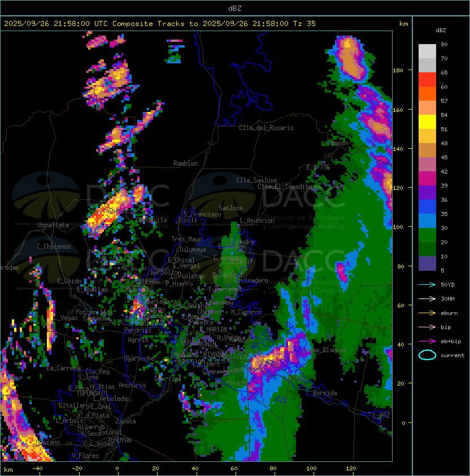Click the Encon place label
Viewport: 470px width, 476px height.
tap(339, 143)
